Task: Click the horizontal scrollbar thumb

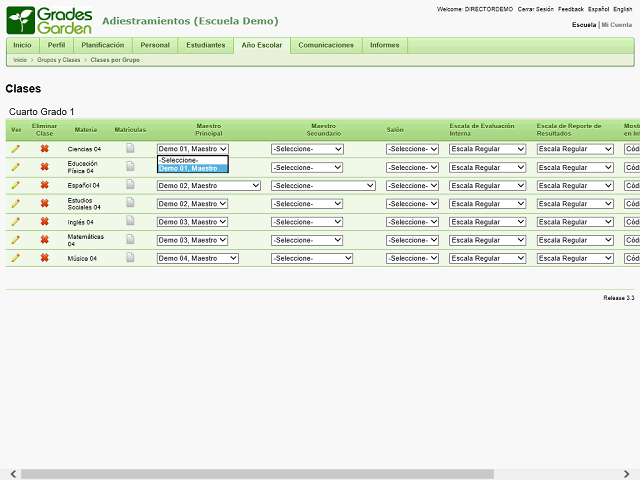Action: [257, 474]
